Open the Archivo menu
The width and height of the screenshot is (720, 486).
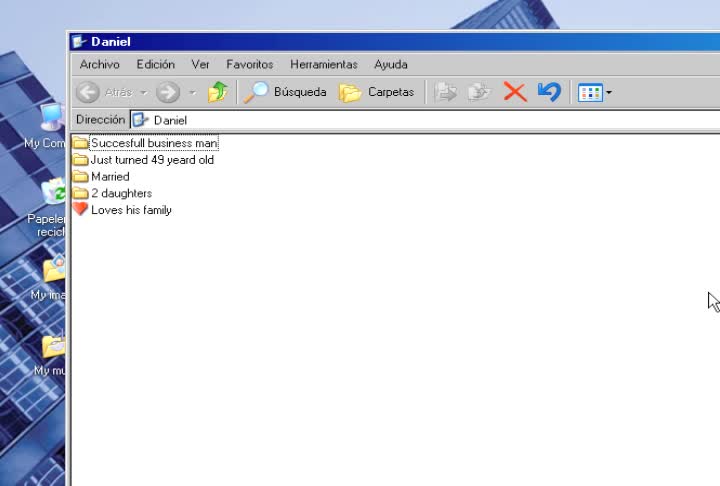click(100, 64)
